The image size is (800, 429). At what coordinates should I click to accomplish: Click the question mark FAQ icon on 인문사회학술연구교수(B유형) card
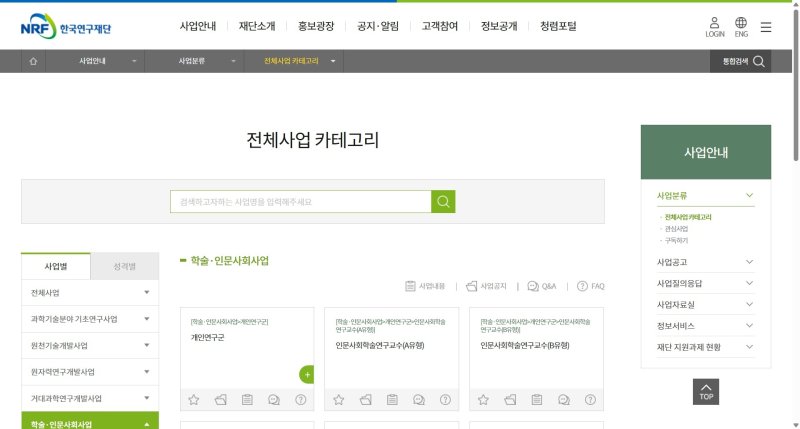590,400
